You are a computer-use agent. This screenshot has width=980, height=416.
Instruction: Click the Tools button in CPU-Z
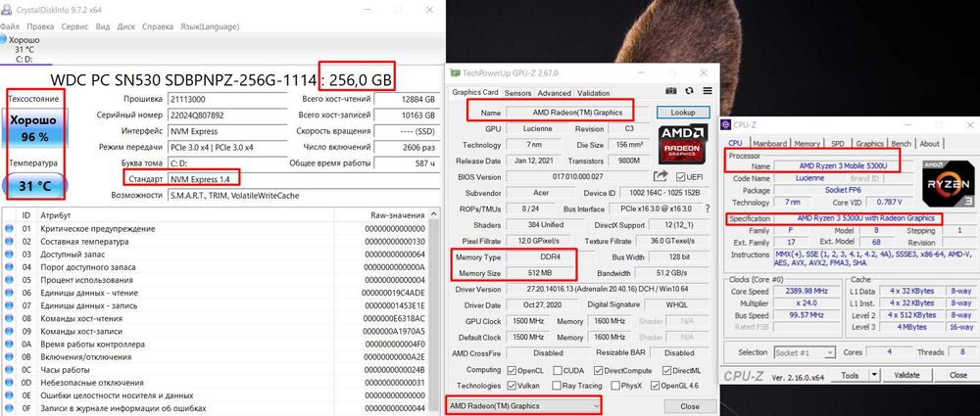(x=850, y=376)
